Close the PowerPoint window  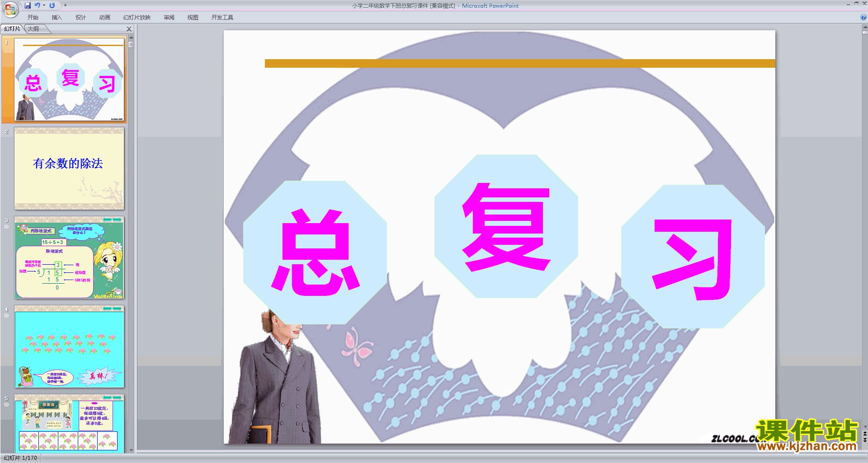864,4
